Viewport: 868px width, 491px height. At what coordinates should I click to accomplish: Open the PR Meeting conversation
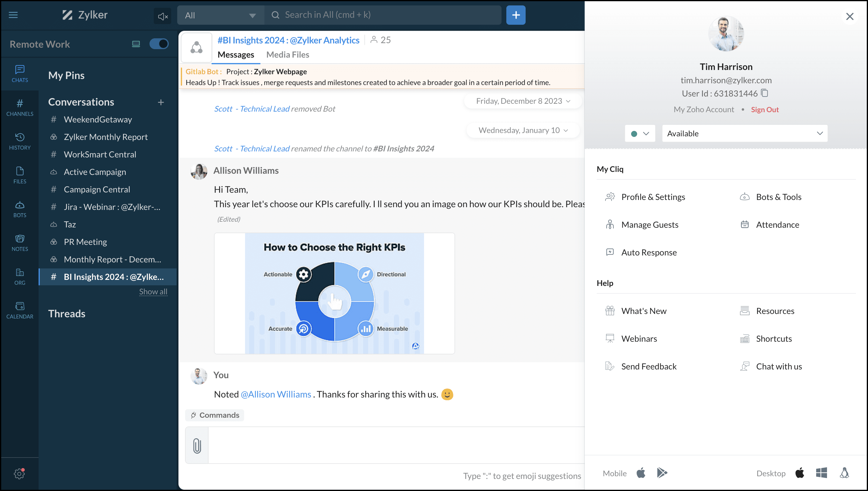point(108,242)
